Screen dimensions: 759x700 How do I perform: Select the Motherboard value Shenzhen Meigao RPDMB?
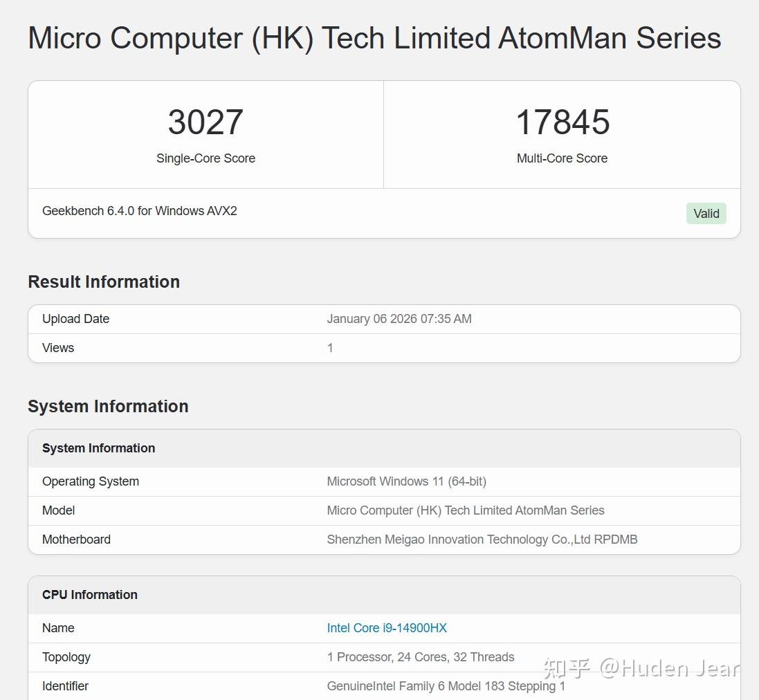pyautogui.click(x=482, y=540)
